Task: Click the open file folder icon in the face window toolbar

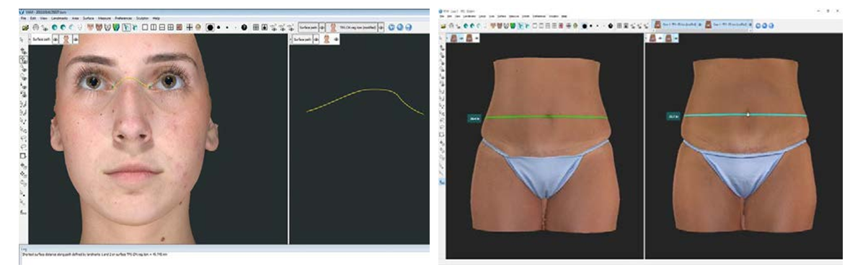Action: point(25,27)
